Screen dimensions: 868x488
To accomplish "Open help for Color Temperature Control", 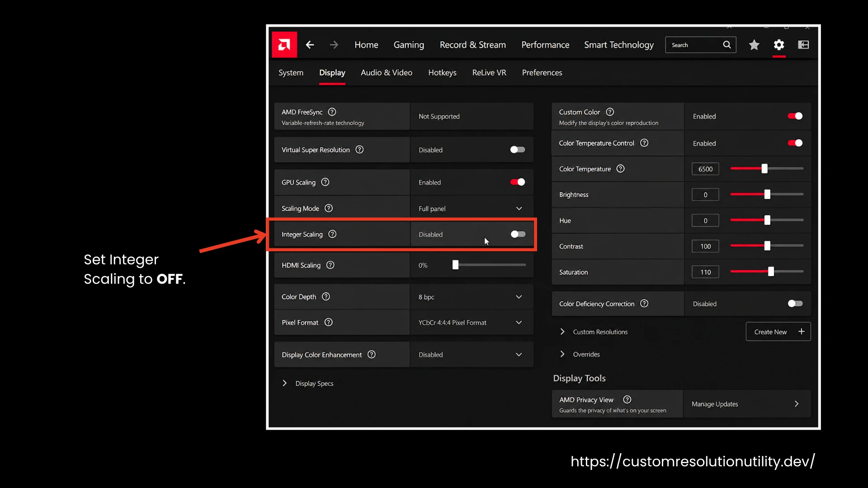I will pyautogui.click(x=644, y=143).
